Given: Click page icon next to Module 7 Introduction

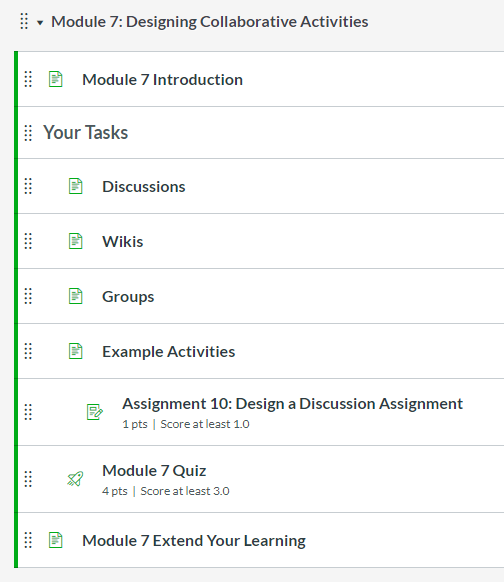Looking at the screenshot, I should pyautogui.click(x=56, y=79).
